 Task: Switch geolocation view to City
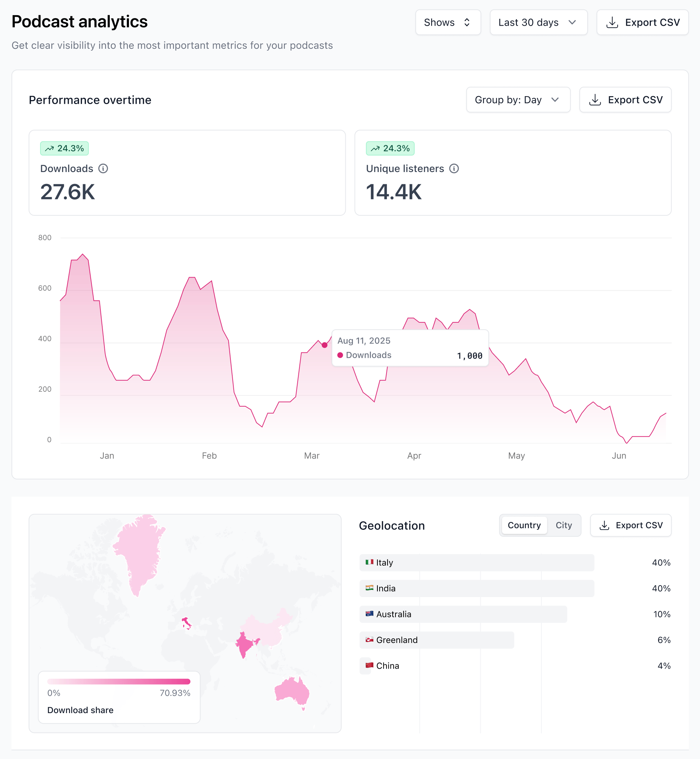(x=563, y=525)
